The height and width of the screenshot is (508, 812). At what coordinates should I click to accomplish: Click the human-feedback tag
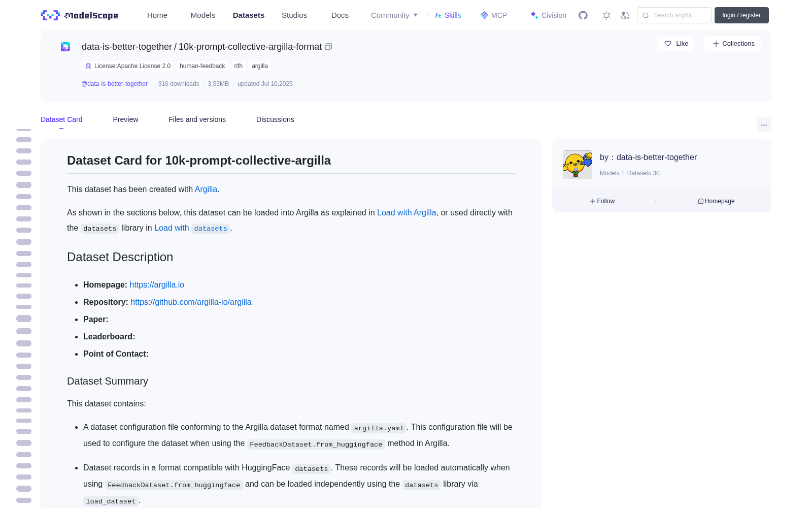coord(202,66)
